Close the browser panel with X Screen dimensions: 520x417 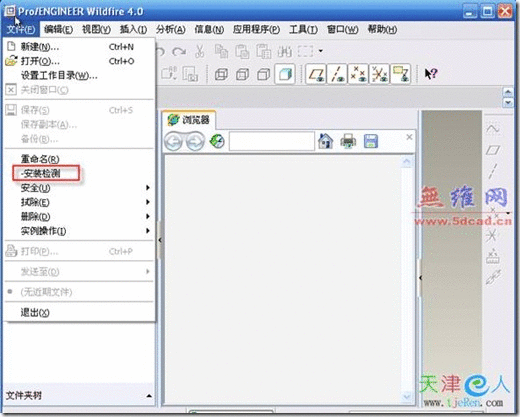(409, 137)
